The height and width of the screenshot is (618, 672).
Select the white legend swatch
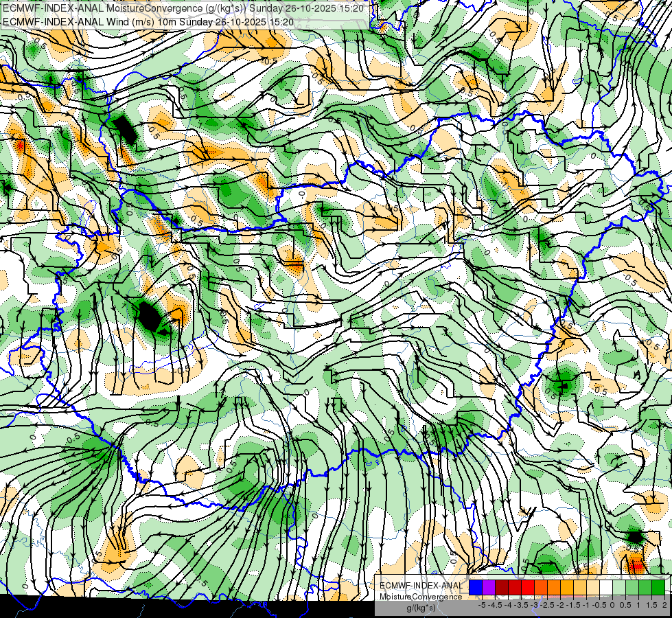coord(606,588)
